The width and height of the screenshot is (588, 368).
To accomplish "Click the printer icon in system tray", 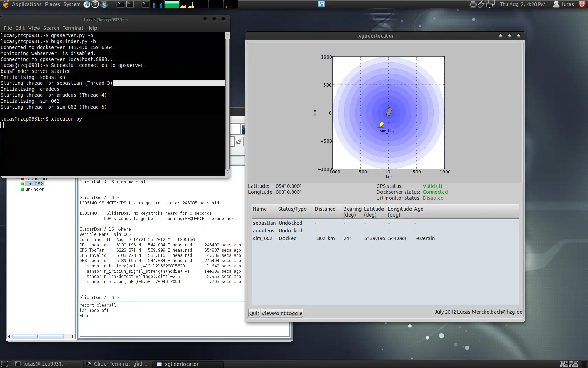I will (473, 4).
